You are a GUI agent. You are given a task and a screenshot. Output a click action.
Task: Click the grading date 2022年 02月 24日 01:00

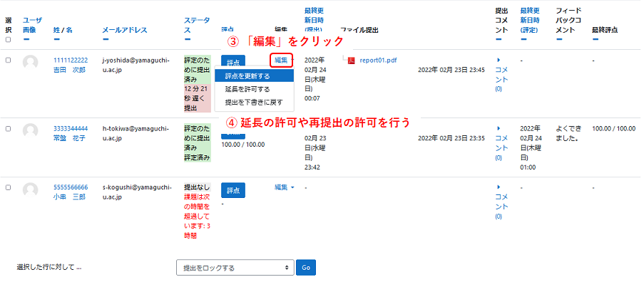tap(531, 148)
